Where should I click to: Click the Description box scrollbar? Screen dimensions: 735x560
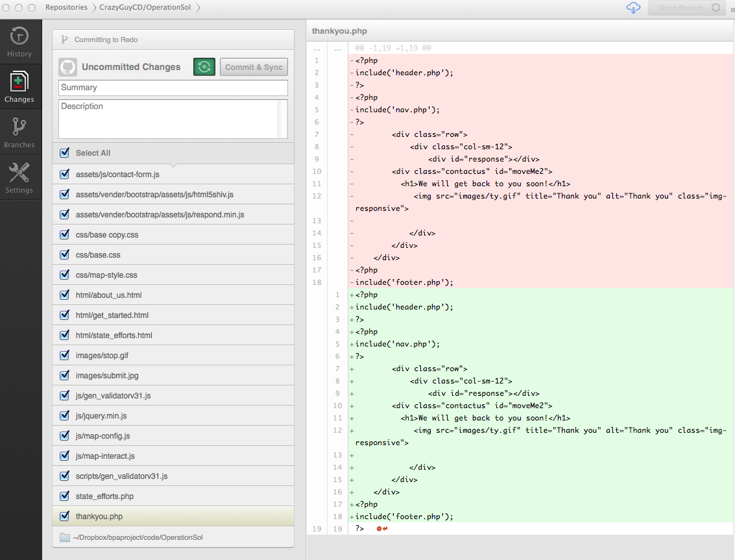point(283,119)
